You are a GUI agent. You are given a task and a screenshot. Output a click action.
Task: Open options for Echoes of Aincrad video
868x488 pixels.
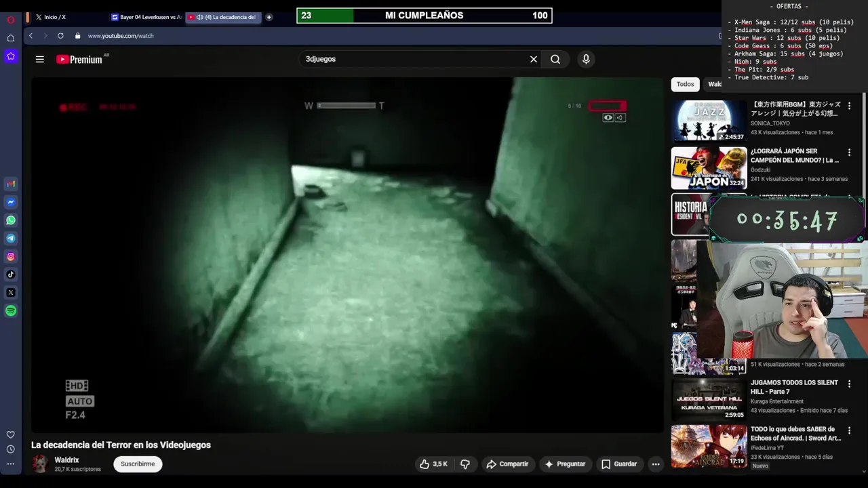pos(849,431)
